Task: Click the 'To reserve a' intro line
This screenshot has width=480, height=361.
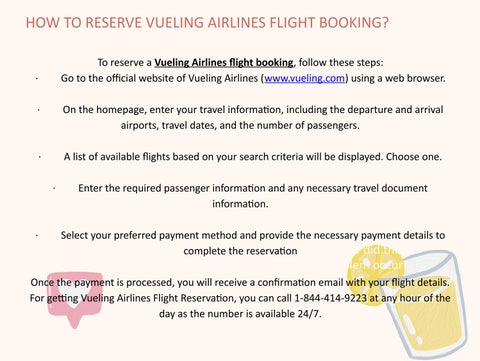Action: [240, 63]
